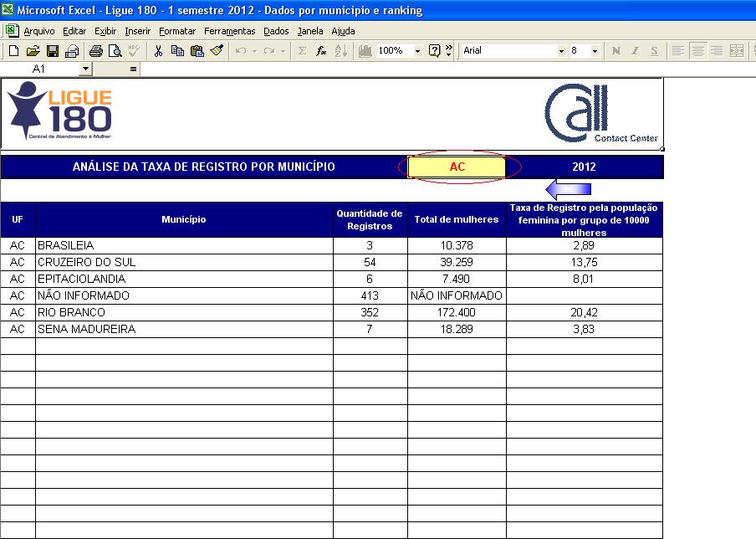The width and height of the screenshot is (756, 539).
Task: Open the Formatar menu
Action: (177, 31)
